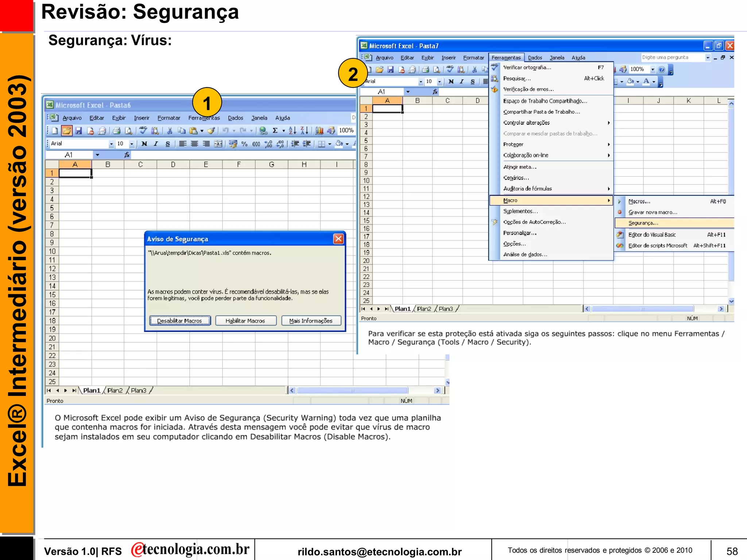Open Ferramentas menu in Pasta7 window
This screenshot has width=747, height=560.
[x=506, y=58]
